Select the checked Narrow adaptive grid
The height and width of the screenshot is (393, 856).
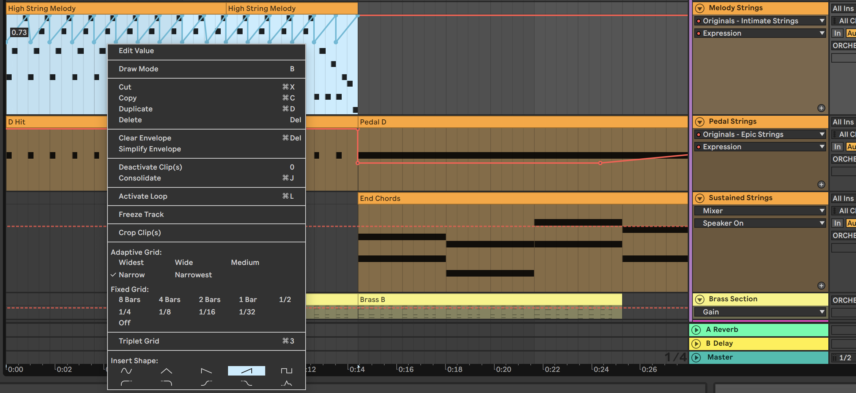point(132,275)
